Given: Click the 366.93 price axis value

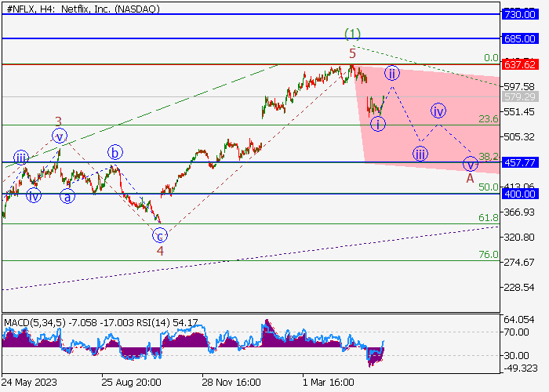Looking at the screenshot, I should point(519,212).
